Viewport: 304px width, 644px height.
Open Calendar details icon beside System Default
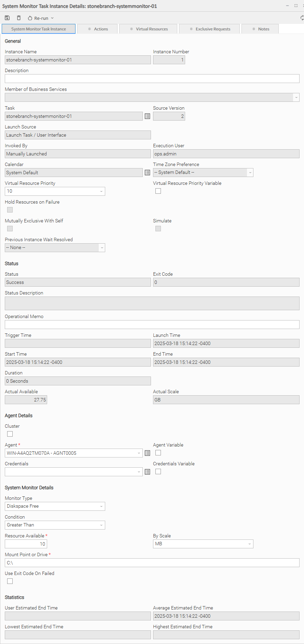tap(147, 173)
